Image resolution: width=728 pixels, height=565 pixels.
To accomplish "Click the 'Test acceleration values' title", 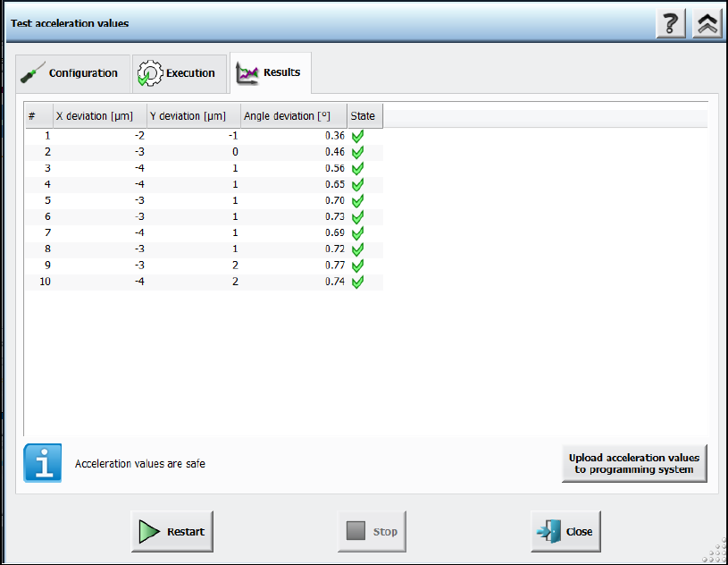I will 70,23.
